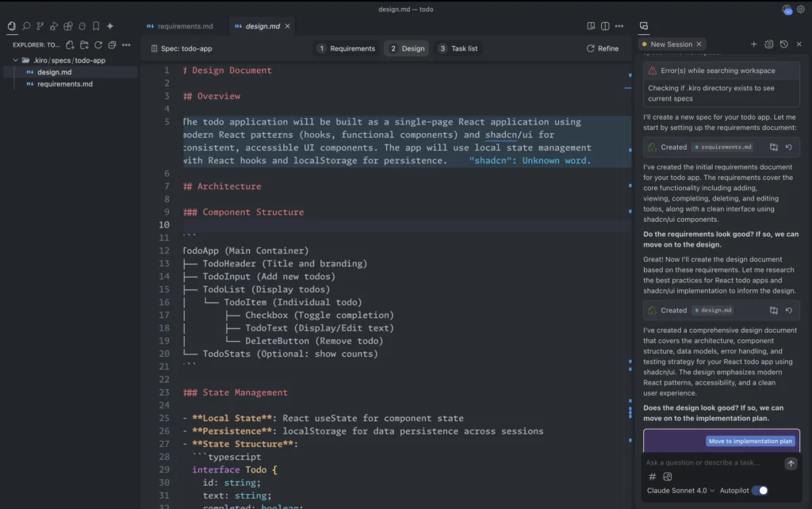Open requirements.md in the Explorer tree

pyautogui.click(x=65, y=84)
